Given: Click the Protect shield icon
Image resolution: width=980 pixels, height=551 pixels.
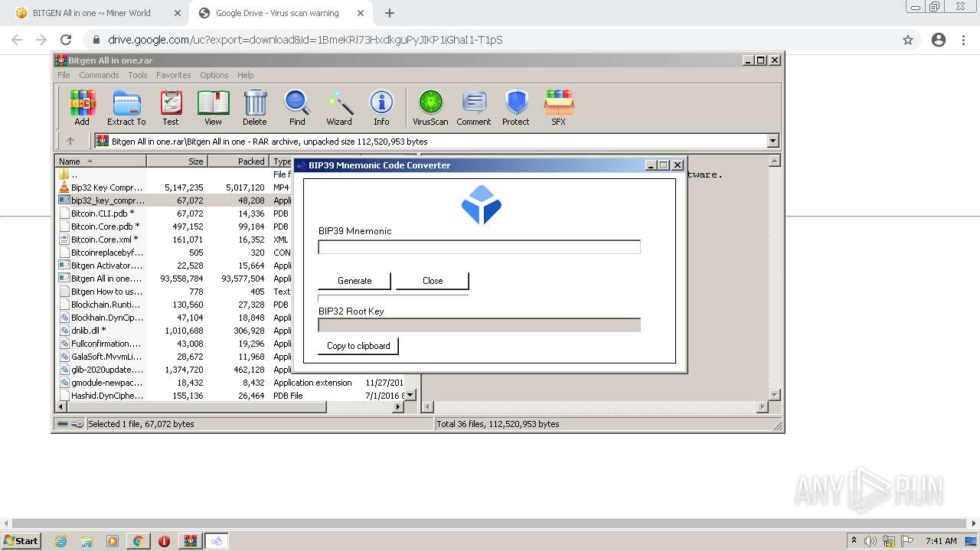Looking at the screenshot, I should (x=516, y=107).
